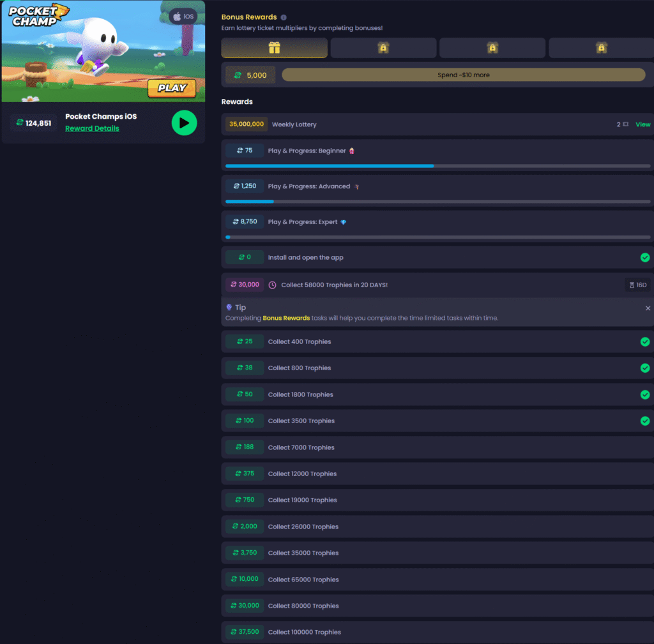Click the green play button for Pocket Champs
Viewport: 654px width, 644px height.
click(184, 123)
